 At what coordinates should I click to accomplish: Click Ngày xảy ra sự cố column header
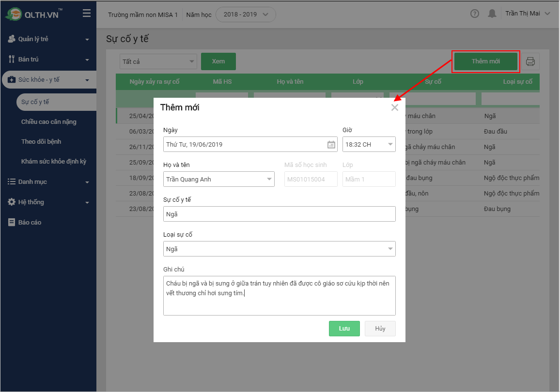tap(154, 82)
